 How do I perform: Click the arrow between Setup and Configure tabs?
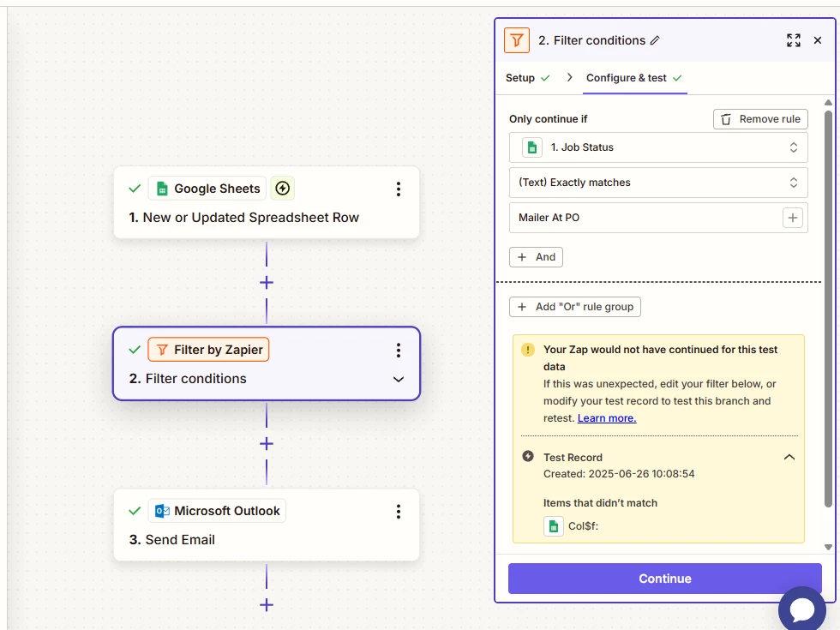[569, 78]
